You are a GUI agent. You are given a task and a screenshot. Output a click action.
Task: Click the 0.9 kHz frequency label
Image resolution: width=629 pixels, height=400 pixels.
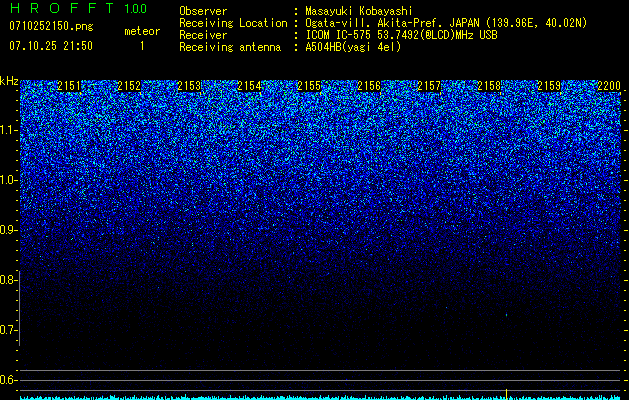click(9, 230)
